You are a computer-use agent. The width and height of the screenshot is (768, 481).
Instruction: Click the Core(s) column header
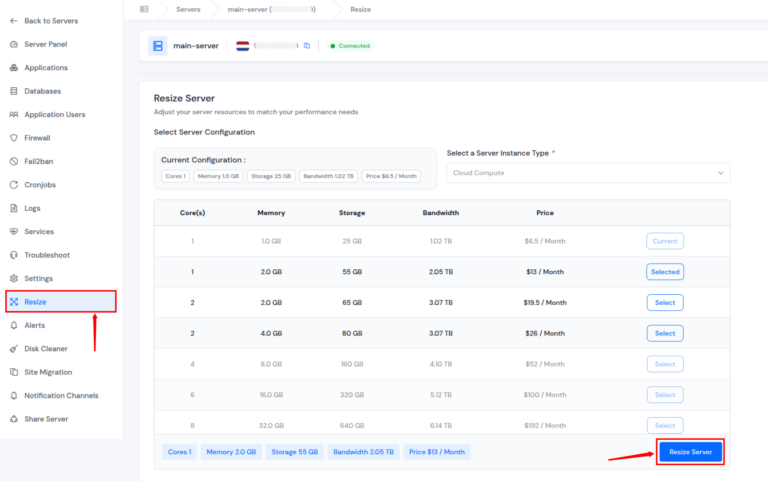(192, 213)
